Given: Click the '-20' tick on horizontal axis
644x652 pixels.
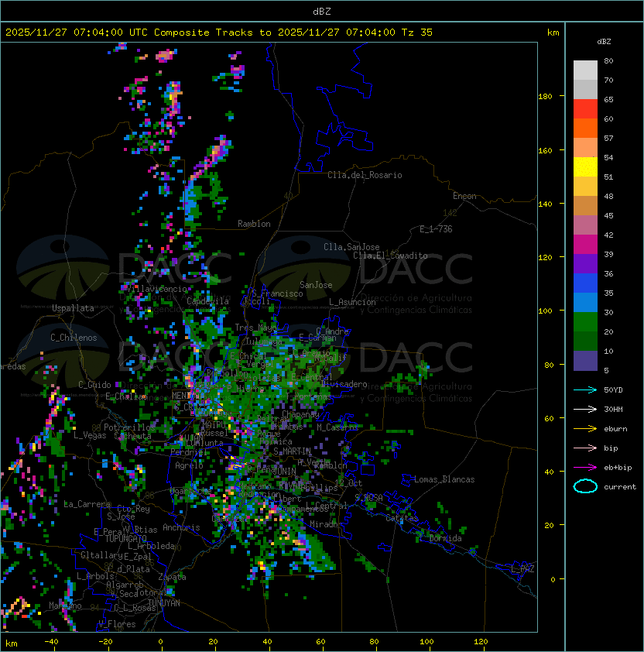Looking at the screenshot, I should point(105,642).
